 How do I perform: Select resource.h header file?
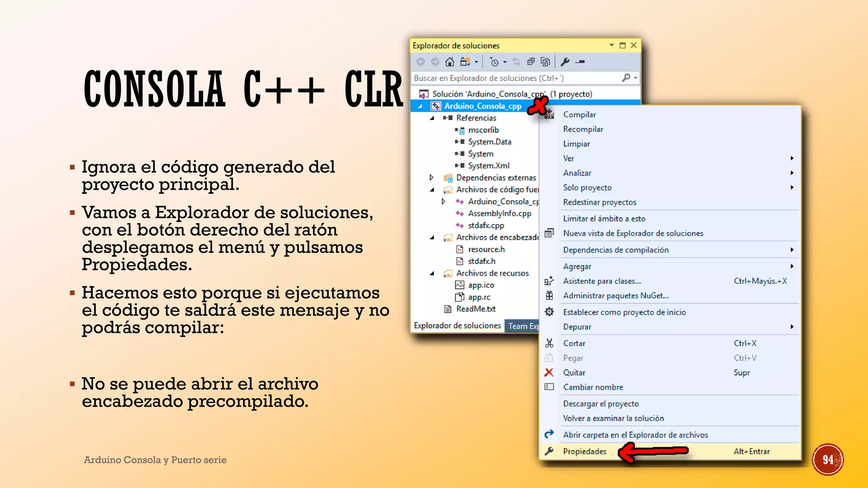487,249
